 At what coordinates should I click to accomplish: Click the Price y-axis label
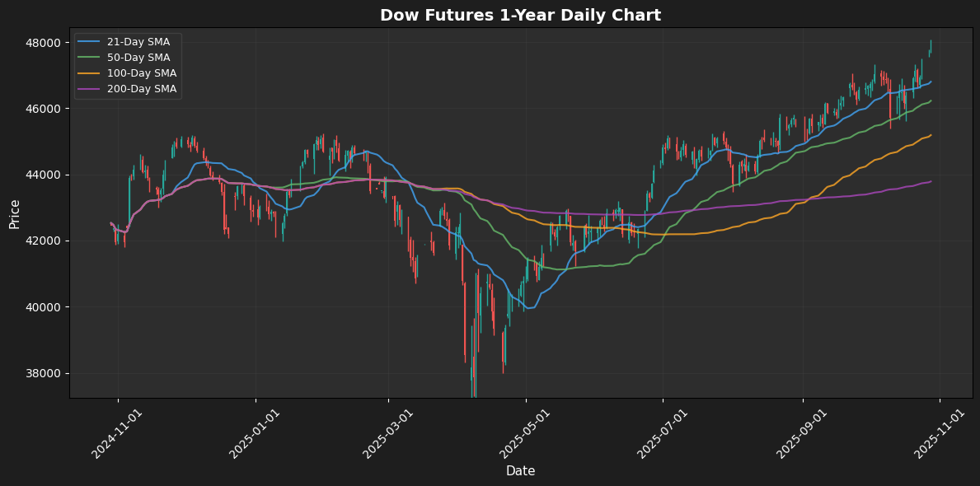point(15,213)
